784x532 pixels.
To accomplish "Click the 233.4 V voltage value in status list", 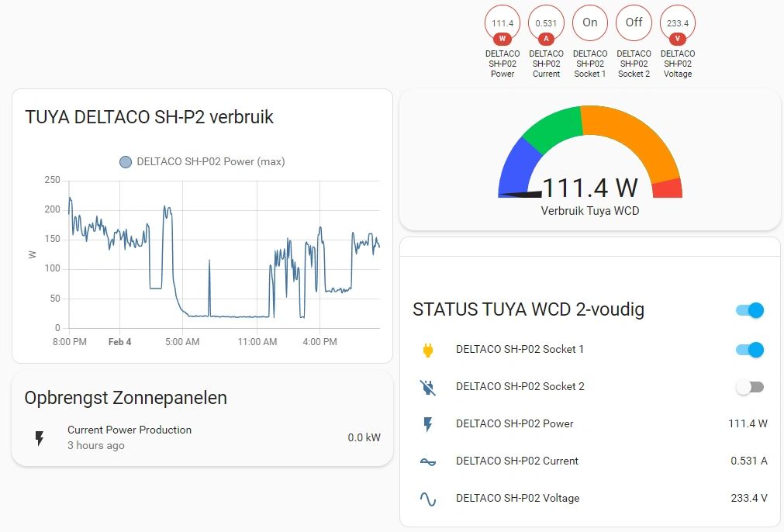I will pyautogui.click(x=748, y=499).
